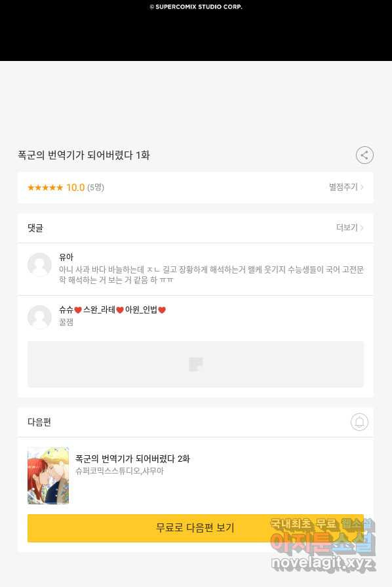Open the episode 2 cover thumbnail
Image resolution: width=392 pixels, height=587 pixels.
[x=49, y=476]
